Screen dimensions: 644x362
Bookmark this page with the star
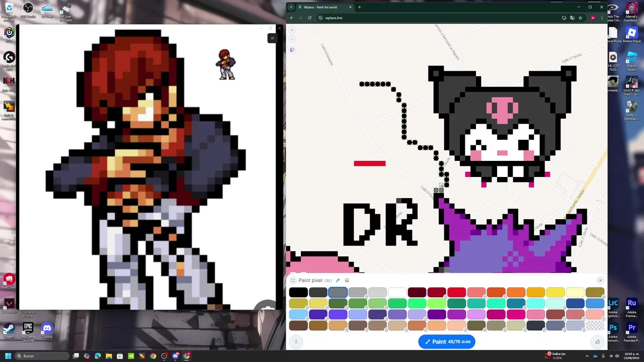click(580, 18)
